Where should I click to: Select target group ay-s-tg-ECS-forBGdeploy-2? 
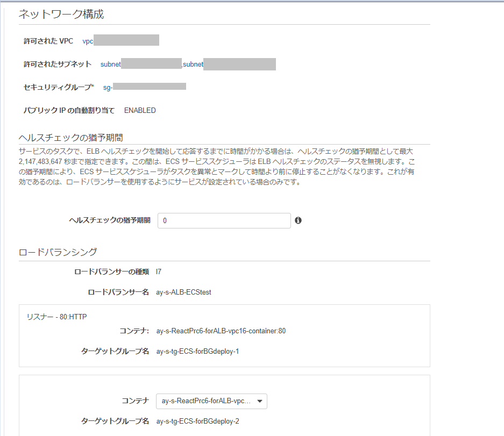(197, 421)
